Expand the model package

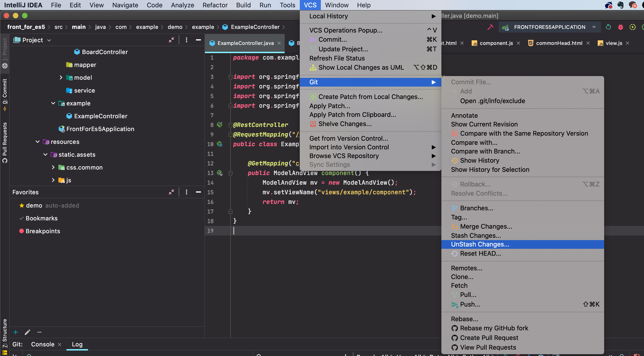tap(61, 77)
